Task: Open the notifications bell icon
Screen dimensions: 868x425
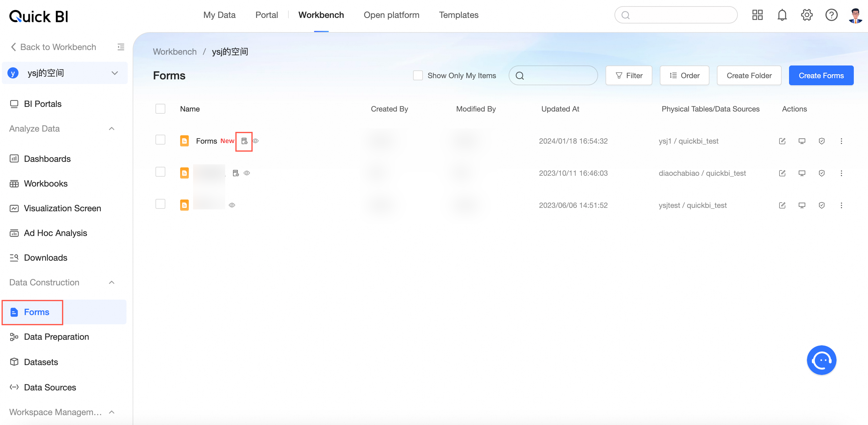Action: [782, 15]
